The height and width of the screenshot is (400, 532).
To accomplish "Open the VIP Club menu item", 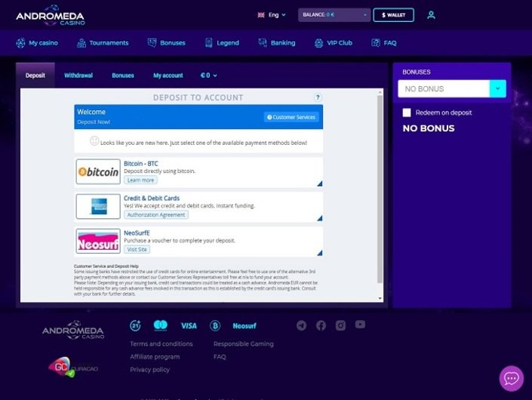I will click(x=334, y=43).
